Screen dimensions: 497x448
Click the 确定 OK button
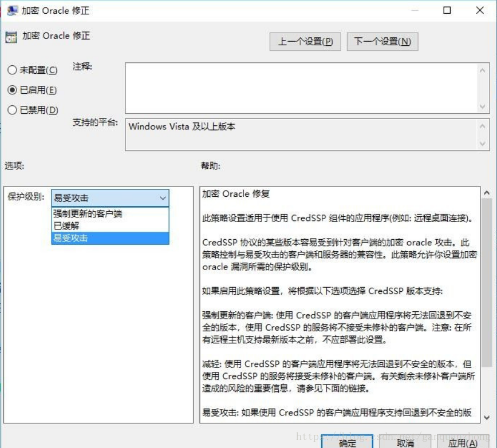[347, 442]
